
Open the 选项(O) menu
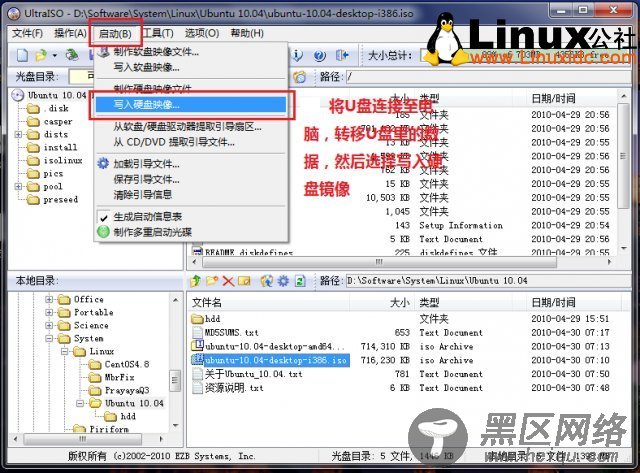click(202, 33)
